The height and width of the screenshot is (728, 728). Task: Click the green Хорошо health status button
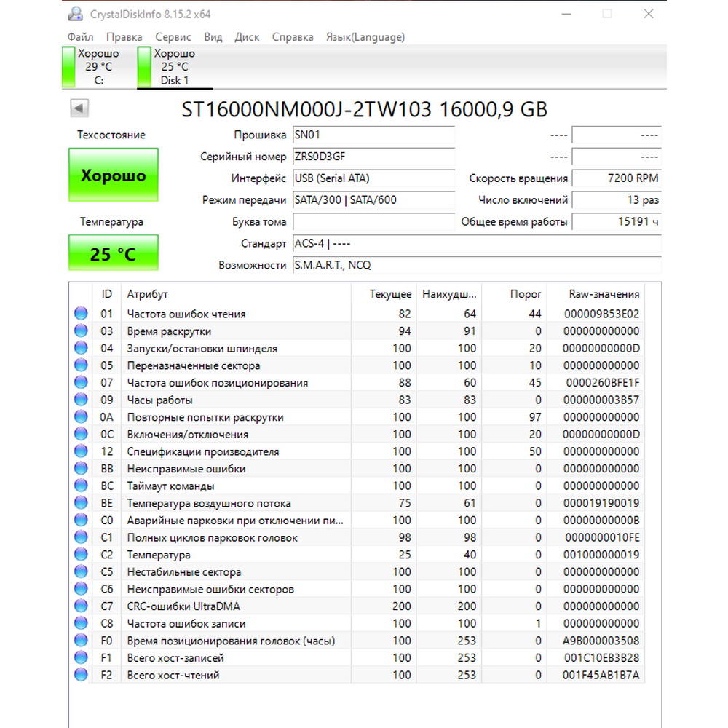[114, 175]
